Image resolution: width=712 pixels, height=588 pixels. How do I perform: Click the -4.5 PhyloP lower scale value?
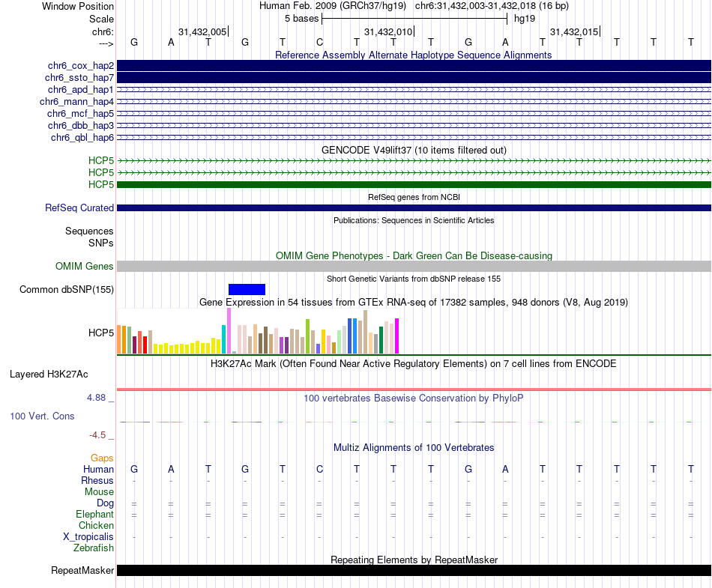pyautogui.click(x=97, y=435)
